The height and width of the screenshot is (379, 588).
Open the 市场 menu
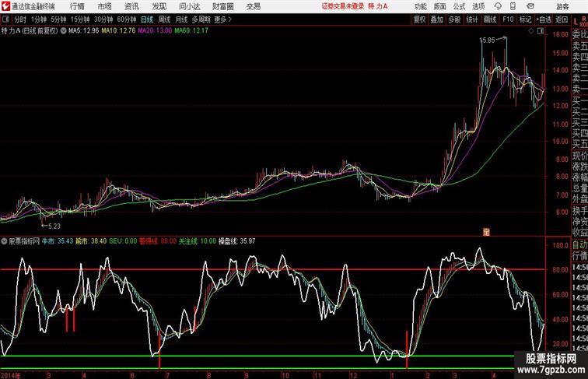coord(105,6)
